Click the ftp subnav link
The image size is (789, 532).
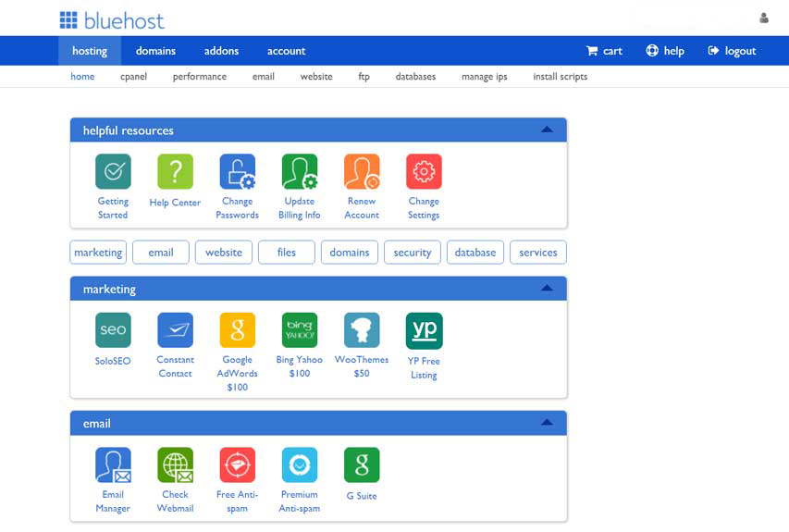tap(364, 77)
